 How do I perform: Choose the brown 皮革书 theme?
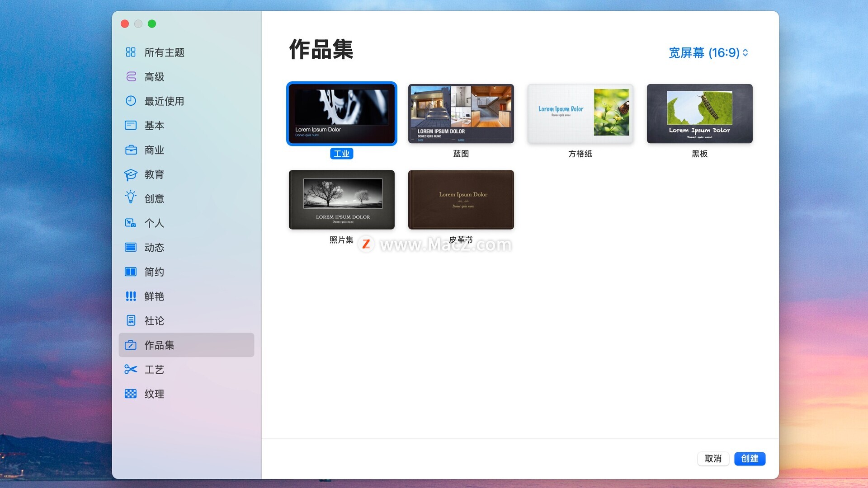(461, 200)
